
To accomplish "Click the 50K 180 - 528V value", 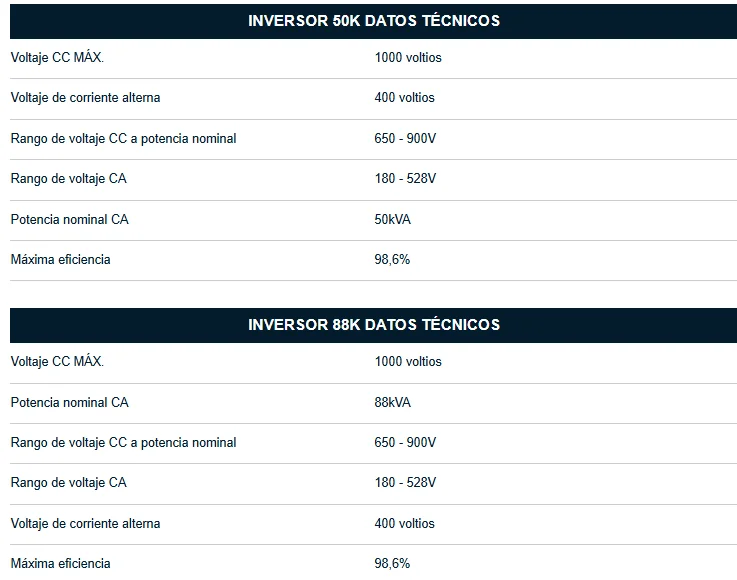I will [x=405, y=179].
